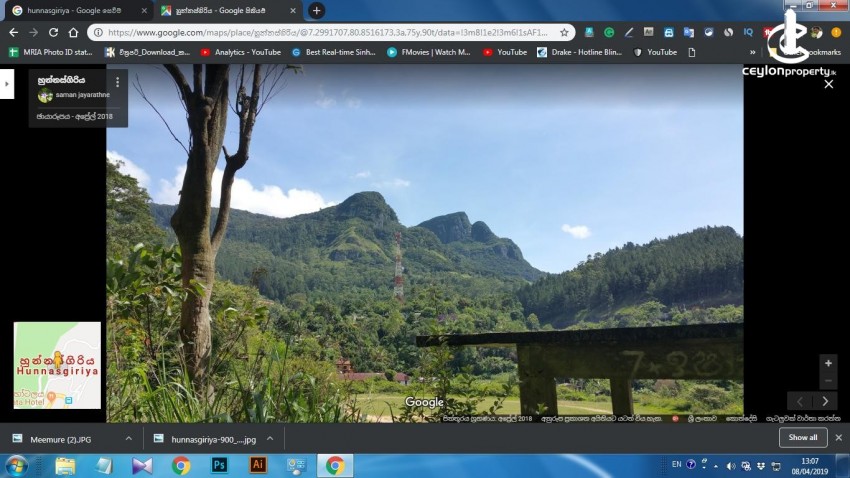
Task: Zoom in the photo with plus button
Action: pos(827,363)
